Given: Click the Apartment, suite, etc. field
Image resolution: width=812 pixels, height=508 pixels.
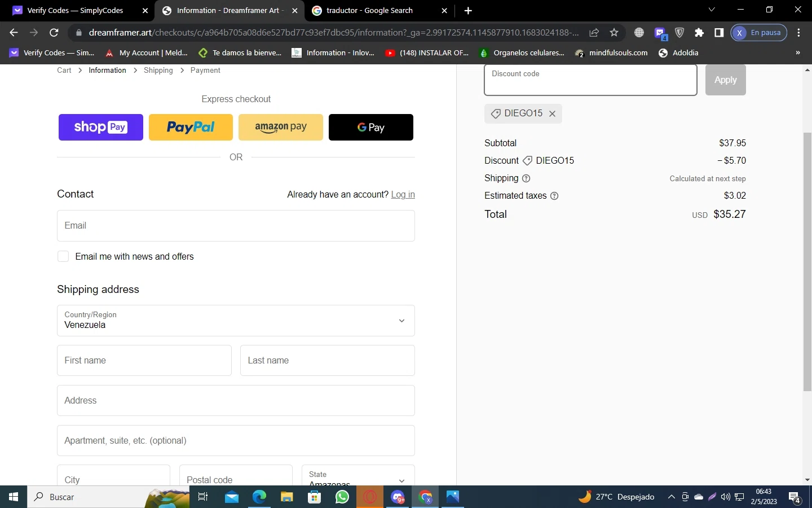Looking at the screenshot, I should [236, 440].
